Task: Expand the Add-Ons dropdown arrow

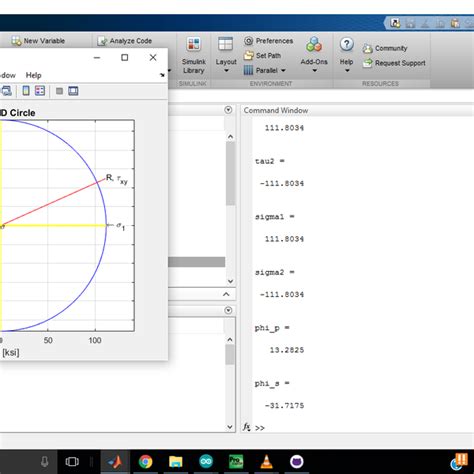Action: [314, 71]
